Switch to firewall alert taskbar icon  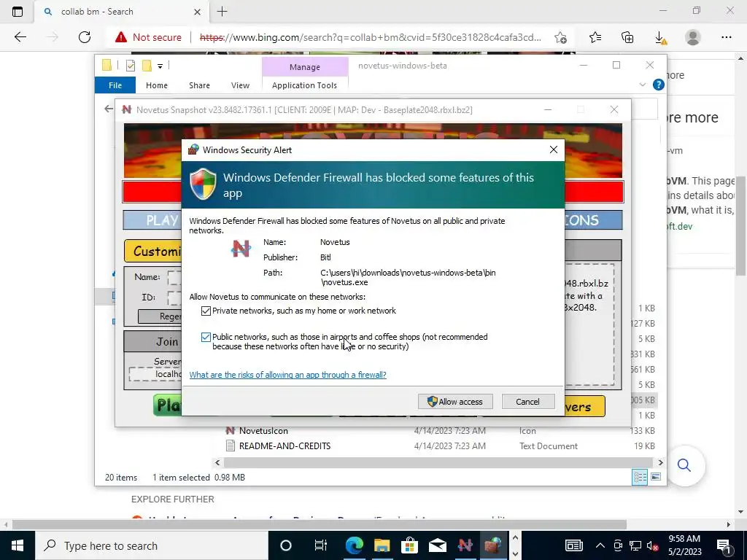[493, 545]
